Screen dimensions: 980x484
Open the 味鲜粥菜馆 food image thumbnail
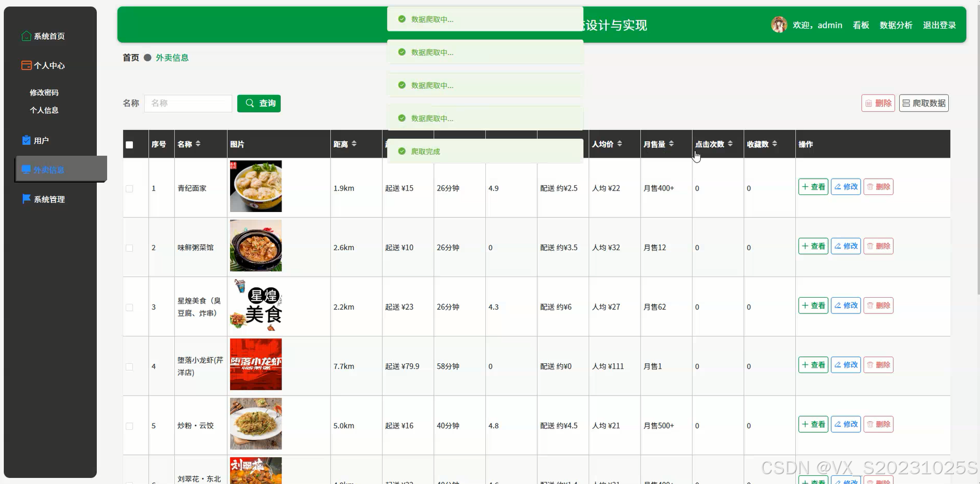click(x=256, y=246)
